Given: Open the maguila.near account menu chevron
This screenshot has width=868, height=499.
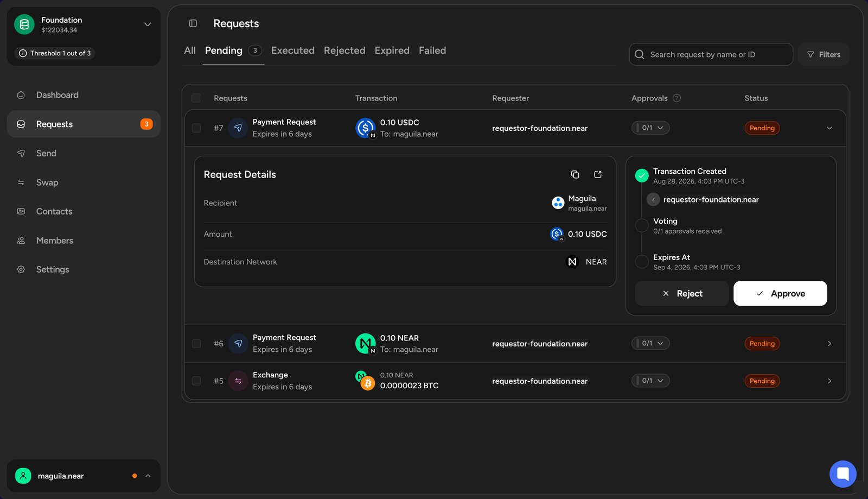Looking at the screenshot, I should 148,476.
